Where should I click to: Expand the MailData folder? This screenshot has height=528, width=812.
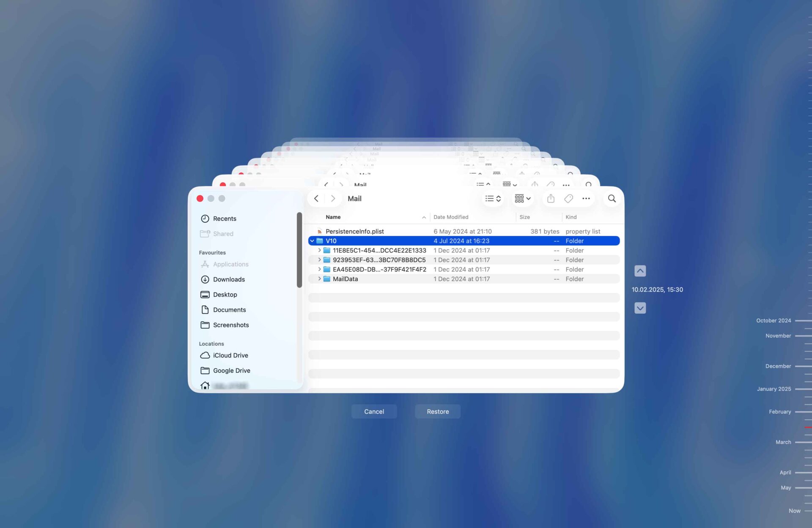tap(320, 279)
